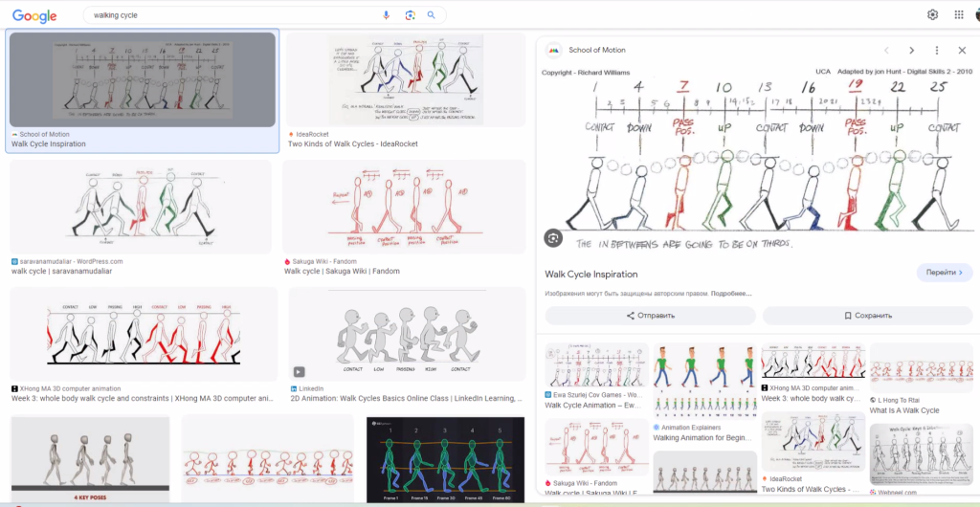Viewport: 980px width, 507px height.
Task: Open saravanamudaliar walk cycle thumbnail
Action: point(141,207)
